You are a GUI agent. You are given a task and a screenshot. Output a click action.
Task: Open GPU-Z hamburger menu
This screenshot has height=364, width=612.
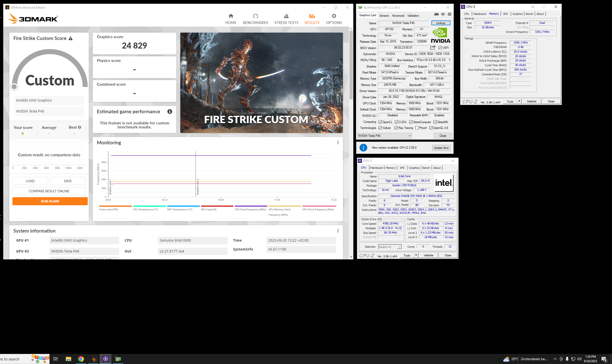coord(449,14)
